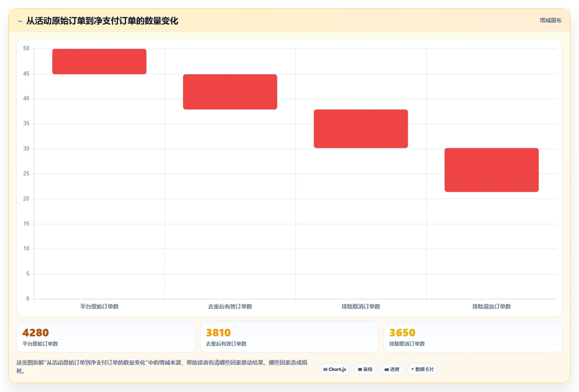Click the 进度 tag pill

click(x=392, y=369)
